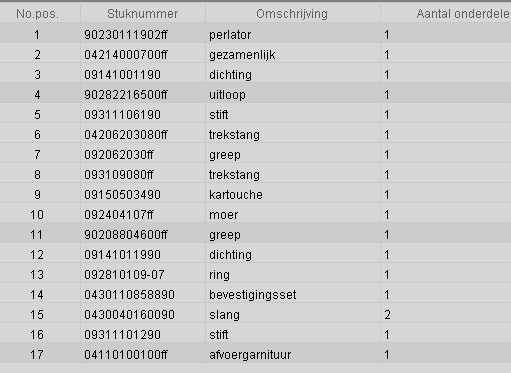Select the row with part 09311106190
Screen dimensions: 511x373
(255, 115)
